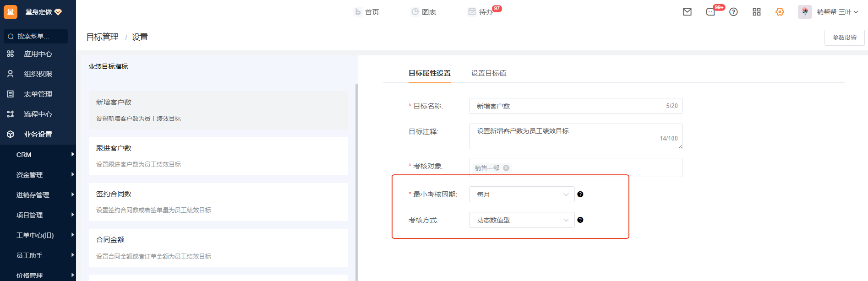Remove the 销售一部 tag from 考核对象
Screen dimensions: 868x281
pos(506,168)
